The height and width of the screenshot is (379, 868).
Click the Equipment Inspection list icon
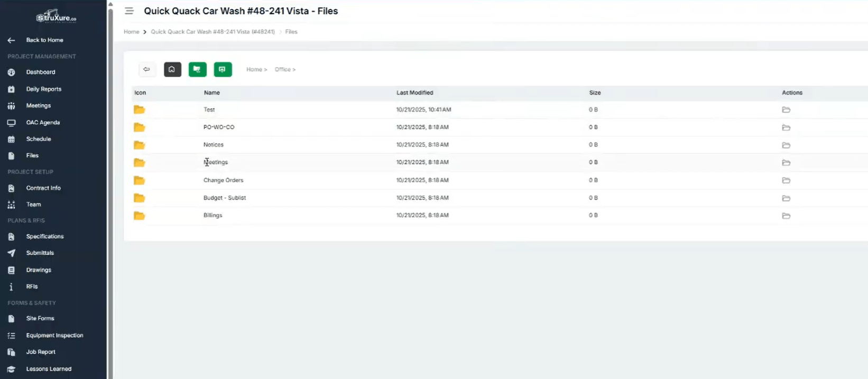click(x=11, y=336)
